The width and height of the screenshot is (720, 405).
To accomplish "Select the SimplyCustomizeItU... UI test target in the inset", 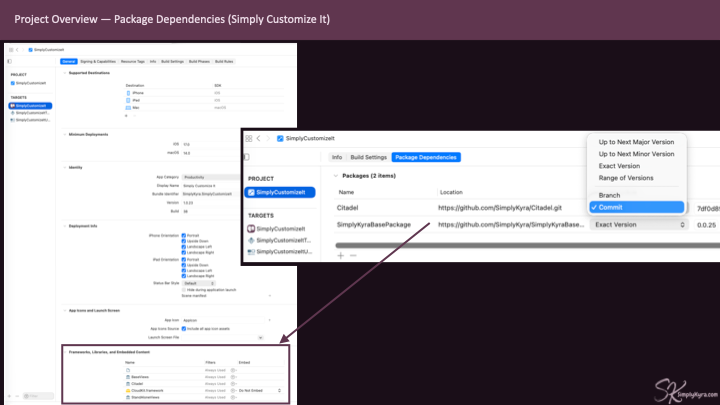I will (x=280, y=252).
